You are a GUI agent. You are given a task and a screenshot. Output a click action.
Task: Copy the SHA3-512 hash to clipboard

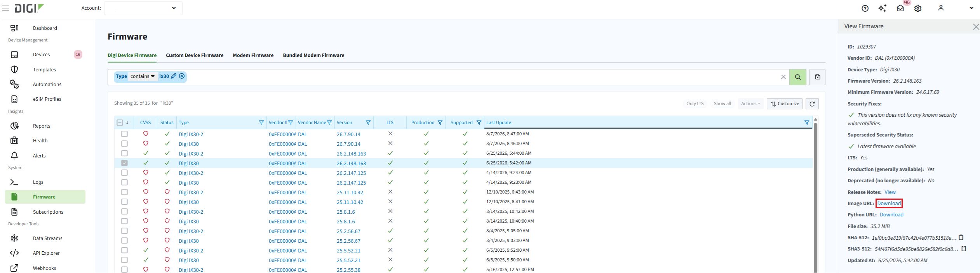[964, 249]
